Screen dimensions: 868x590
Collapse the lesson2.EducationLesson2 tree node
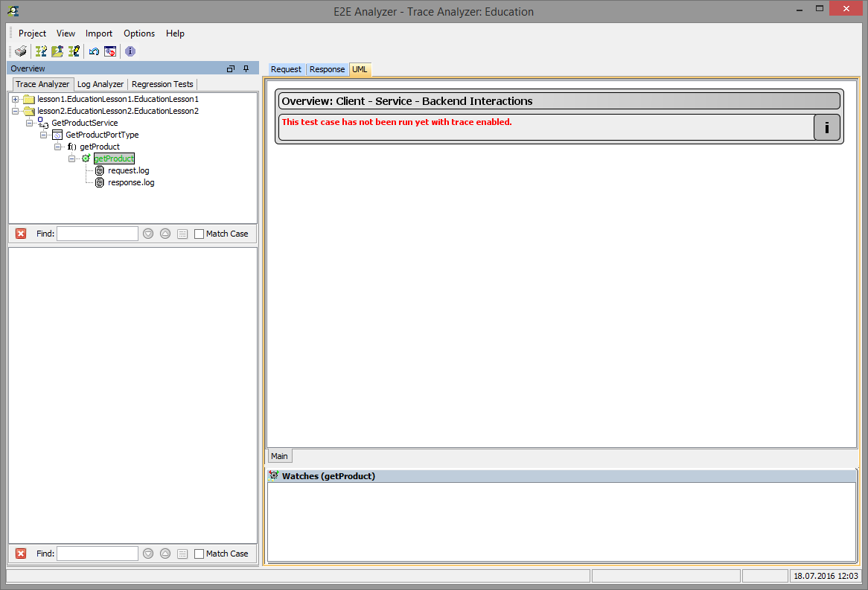pos(16,110)
